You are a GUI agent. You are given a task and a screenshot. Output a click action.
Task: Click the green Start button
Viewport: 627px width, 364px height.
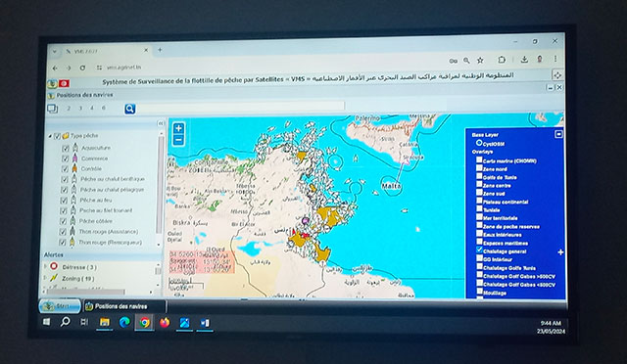[x=60, y=306]
